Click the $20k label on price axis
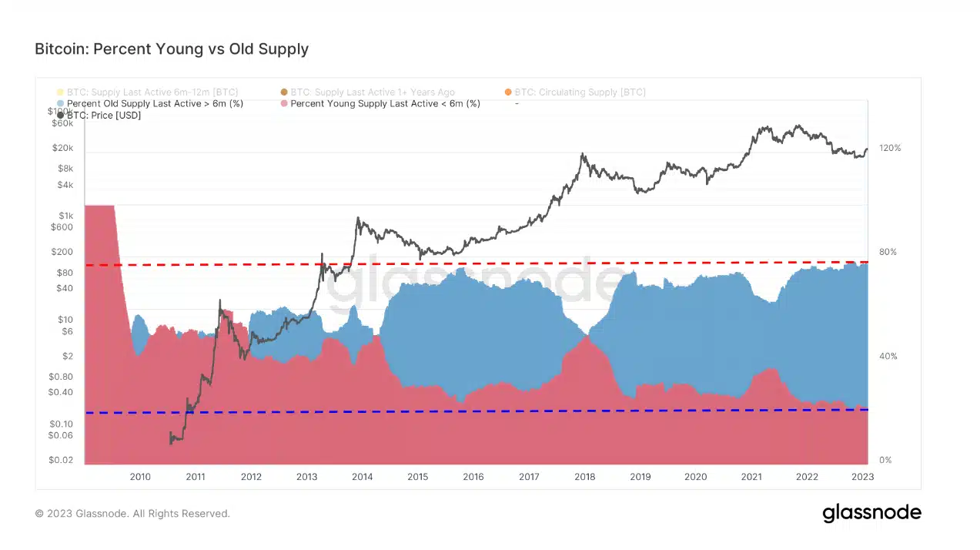Image resolution: width=980 pixels, height=550 pixels. coord(62,148)
